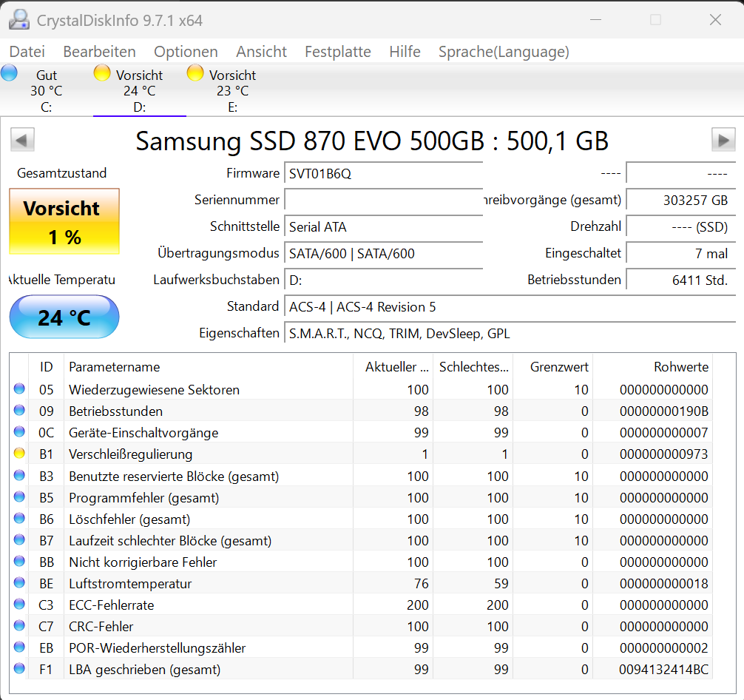Click the Aktueller ... column header

pyautogui.click(x=393, y=366)
